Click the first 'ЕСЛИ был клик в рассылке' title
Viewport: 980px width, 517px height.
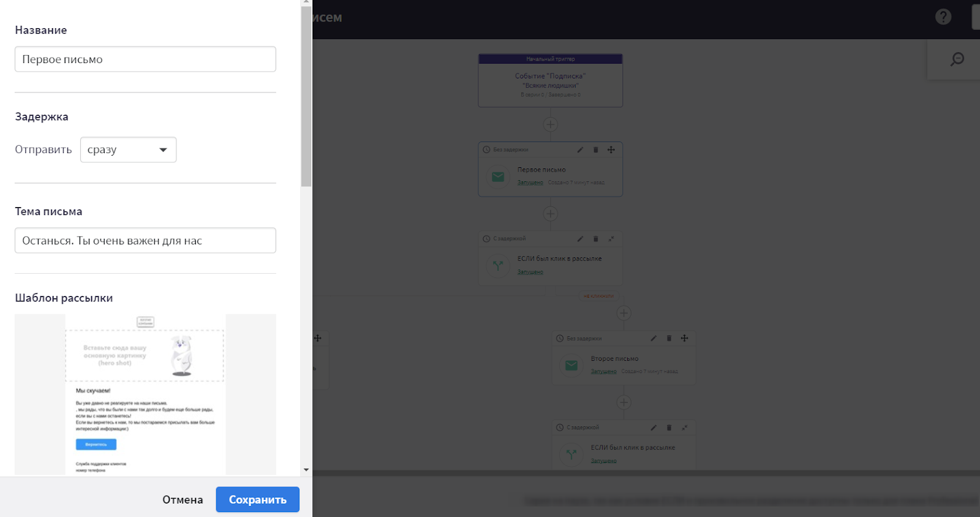coord(559,258)
